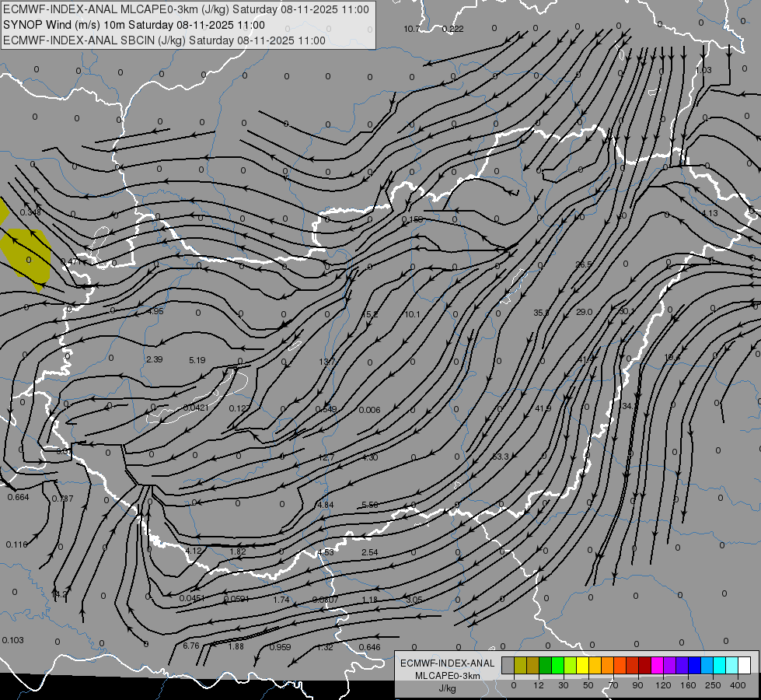
Task: Click the white swatch at the legend end
Action: [x=745, y=665]
